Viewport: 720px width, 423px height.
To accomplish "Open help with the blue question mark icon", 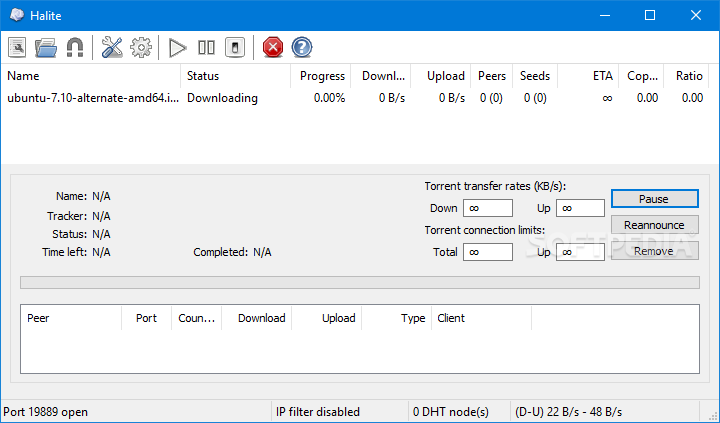I will pos(302,47).
